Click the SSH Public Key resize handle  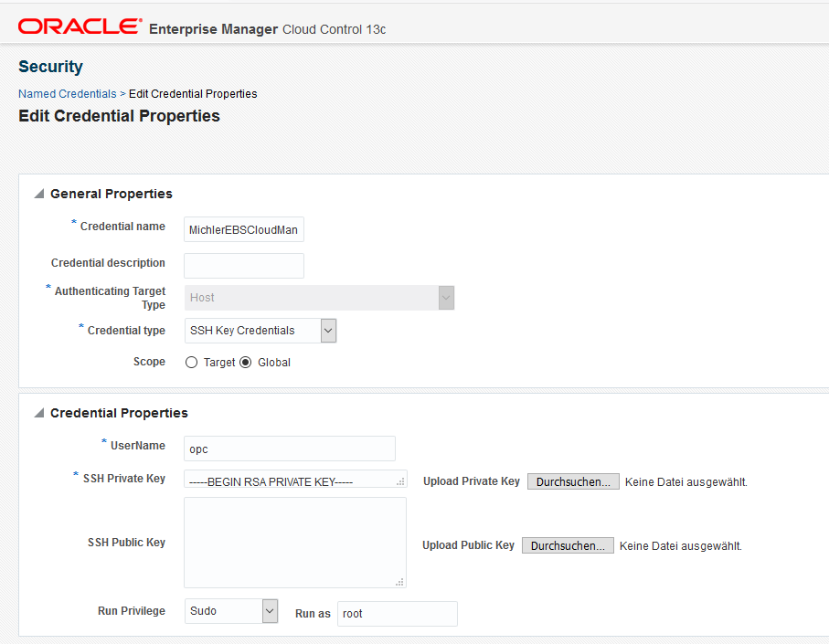tap(399, 582)
